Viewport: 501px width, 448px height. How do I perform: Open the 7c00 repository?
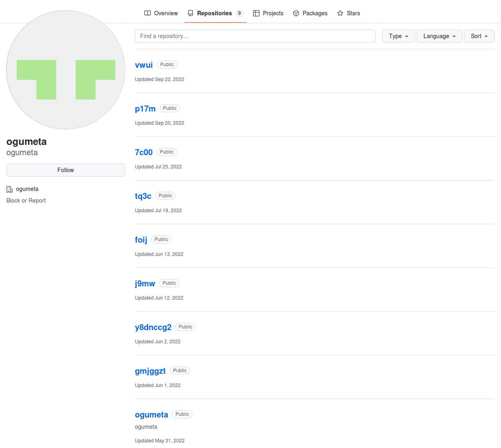[144, 153]
